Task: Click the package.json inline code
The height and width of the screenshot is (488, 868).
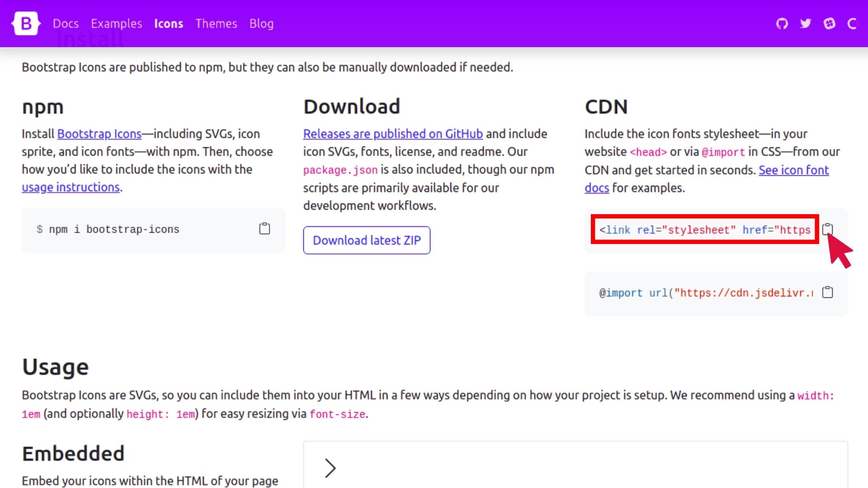Action: 340,170
